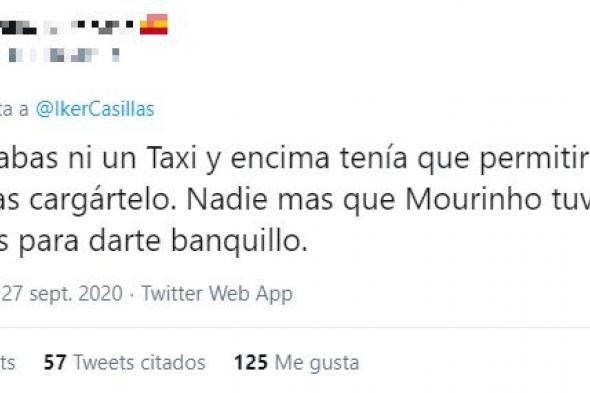The image size is (590, 393).
Task: Click the Tweets citados label
Action: click(x=140, y=363)
